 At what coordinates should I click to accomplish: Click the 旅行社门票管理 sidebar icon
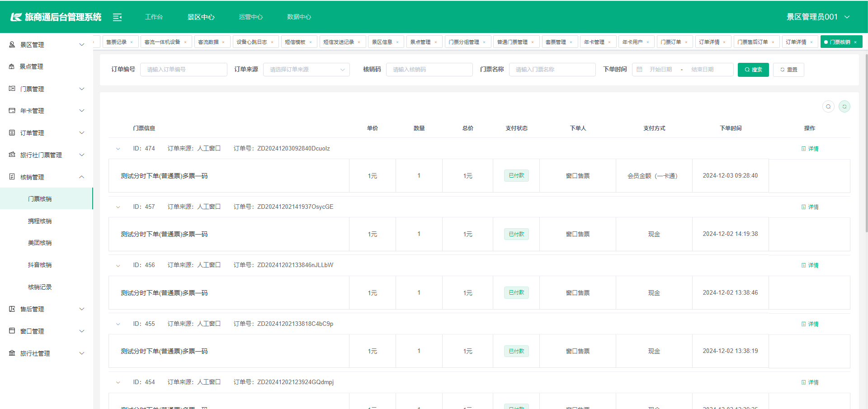tap(12, 155)
